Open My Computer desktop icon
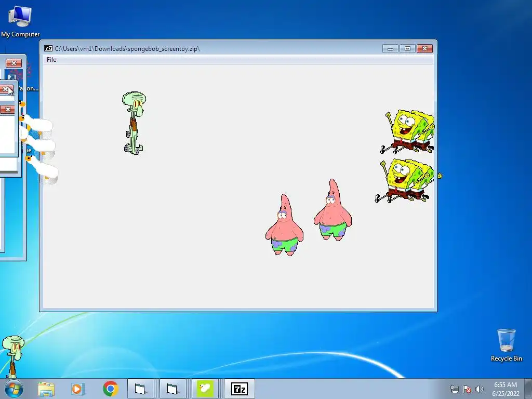Image resolution: width=532 pixels, height=399 pixels. pyautogui.click(x=20, y=22)
